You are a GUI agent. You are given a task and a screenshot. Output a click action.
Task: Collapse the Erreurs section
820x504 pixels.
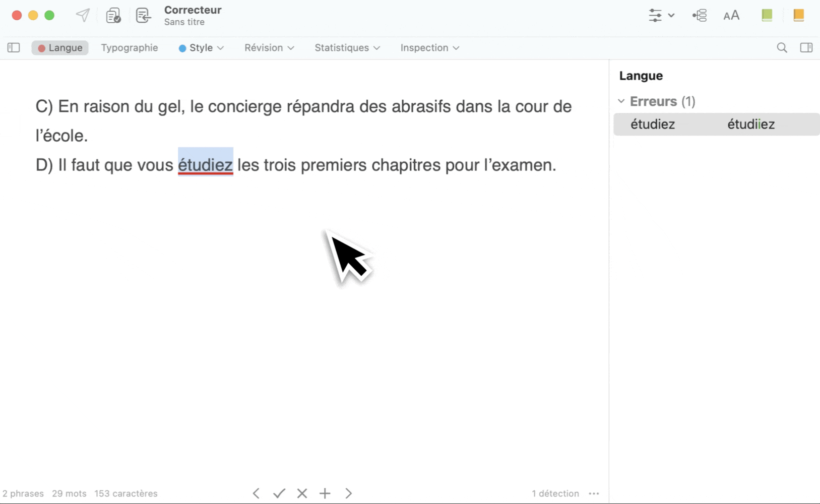(x=621, y=101)
